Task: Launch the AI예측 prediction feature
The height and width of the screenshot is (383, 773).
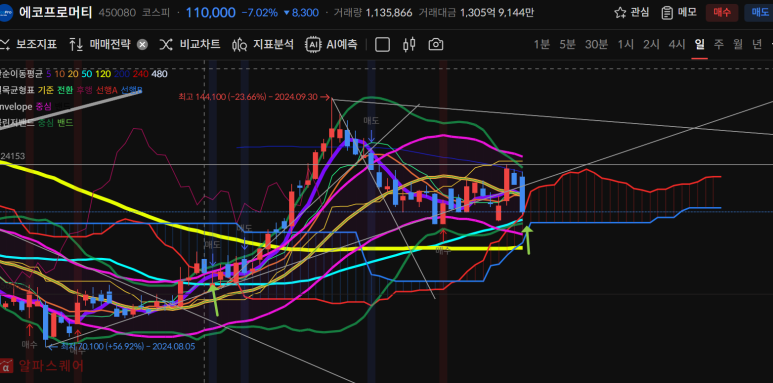Action: 331,44
